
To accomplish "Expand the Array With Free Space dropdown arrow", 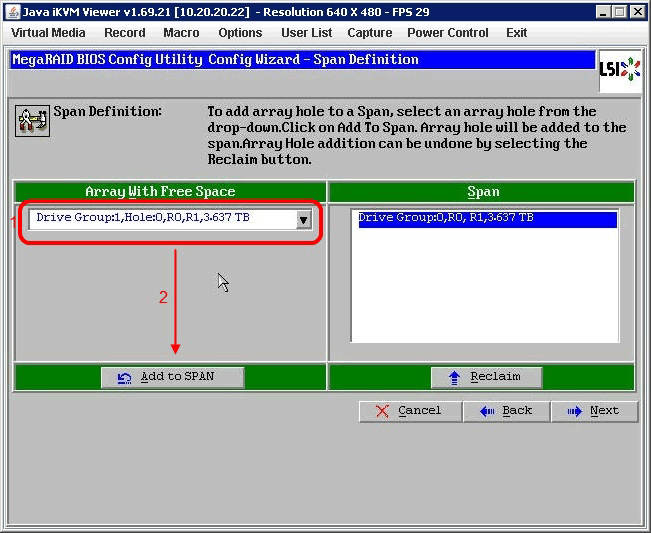I will pyautogui.click(x=304, y=219).
